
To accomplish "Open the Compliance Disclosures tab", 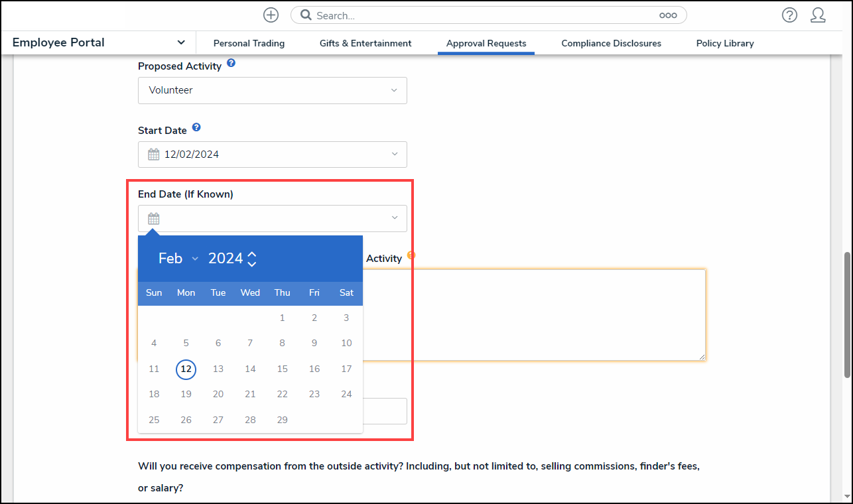I will point(611,43).
